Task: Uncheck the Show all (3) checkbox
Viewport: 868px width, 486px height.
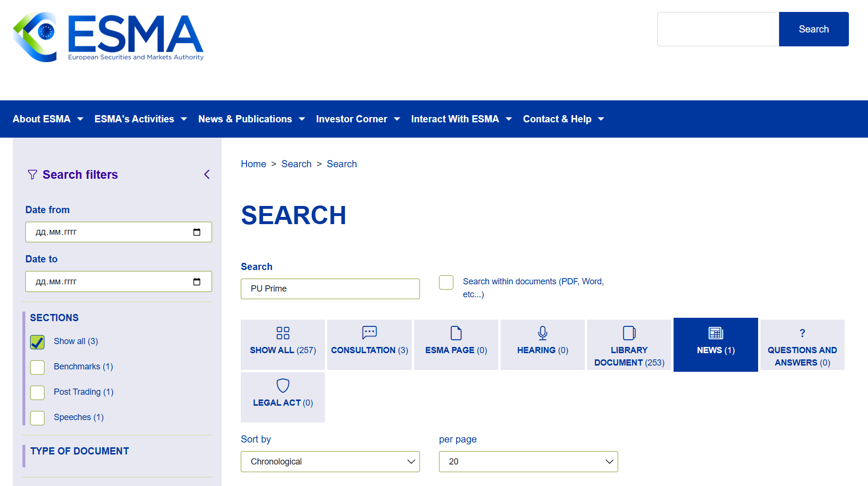Action: [37, 342]
